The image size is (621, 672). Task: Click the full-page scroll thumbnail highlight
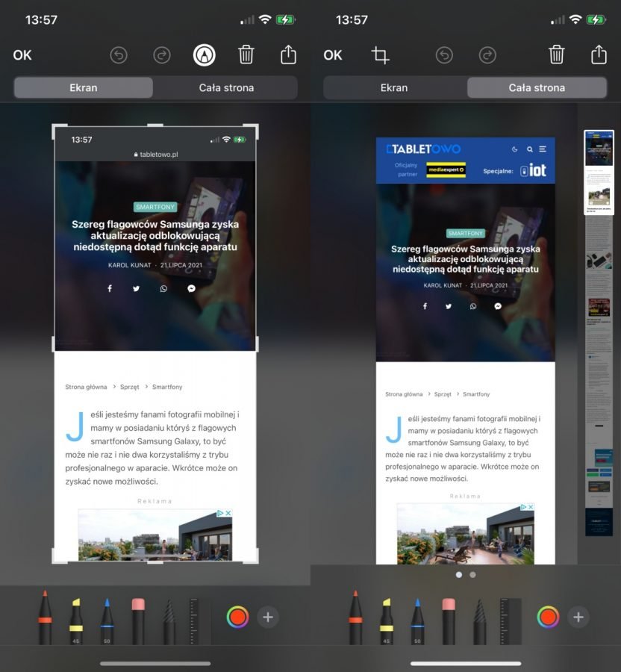pos(599,172)
